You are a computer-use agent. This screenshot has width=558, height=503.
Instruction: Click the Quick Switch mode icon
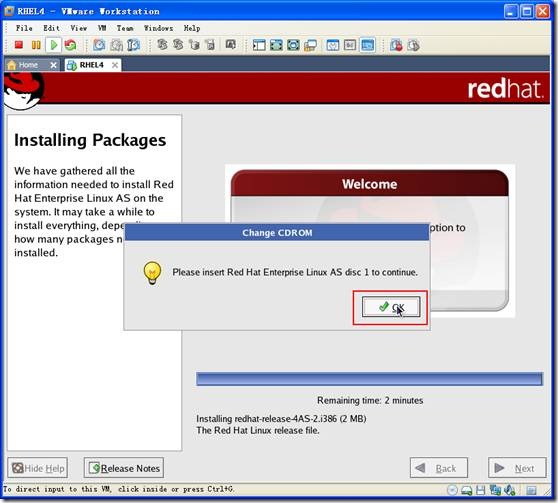(x=293, y=45)
